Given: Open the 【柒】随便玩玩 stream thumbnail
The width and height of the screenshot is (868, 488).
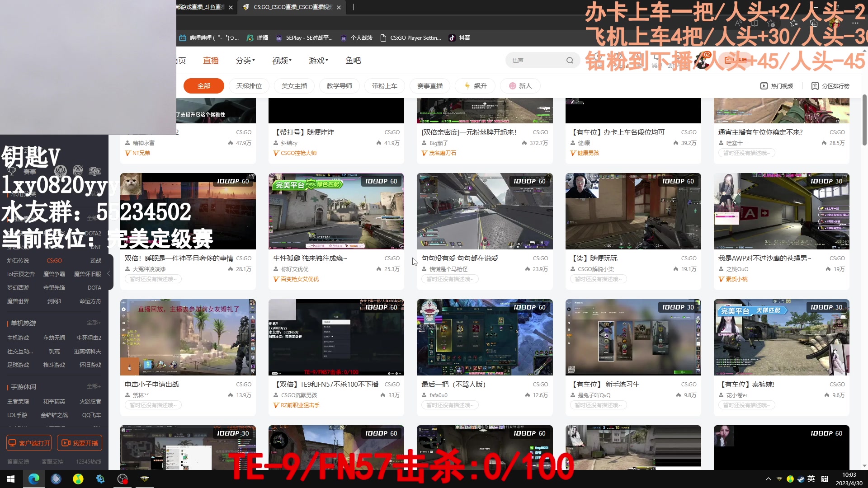Looking at the screenshot, I should point(633,211).
